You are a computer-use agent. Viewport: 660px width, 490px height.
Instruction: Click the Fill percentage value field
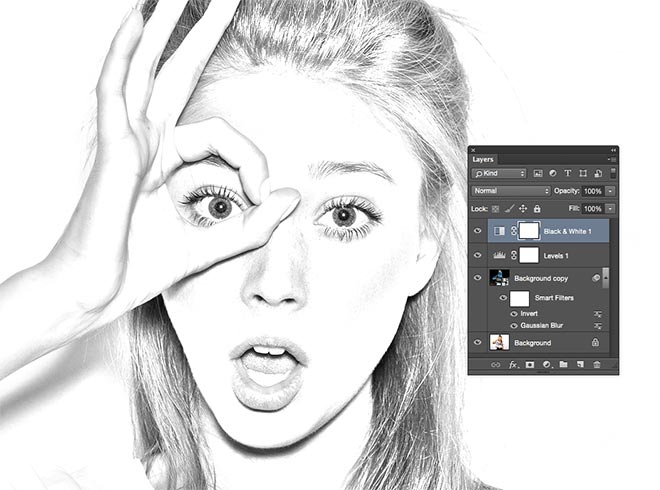(592, 208)
